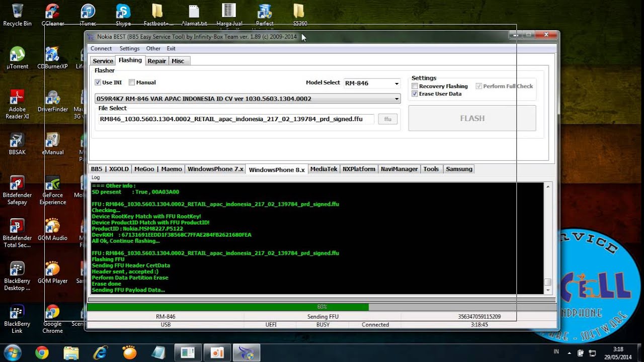Launch Bitdefender Total Security desktop icon
This screenshot has width=644, height=362.
tap(17, 233)
